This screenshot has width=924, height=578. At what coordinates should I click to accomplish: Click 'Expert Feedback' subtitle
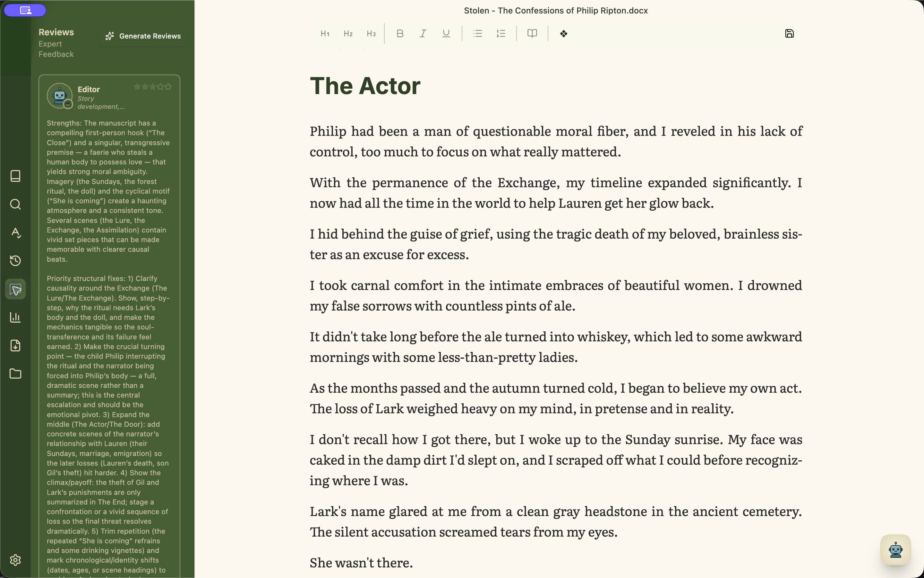point(56,49)
